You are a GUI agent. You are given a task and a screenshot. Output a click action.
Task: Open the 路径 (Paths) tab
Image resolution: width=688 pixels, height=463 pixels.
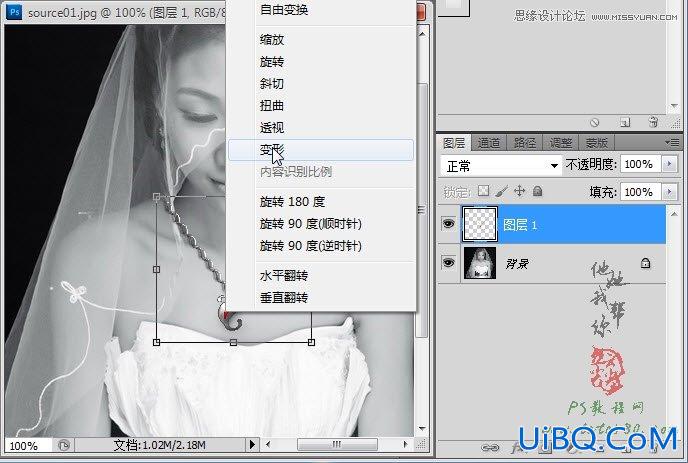[525, 143]
